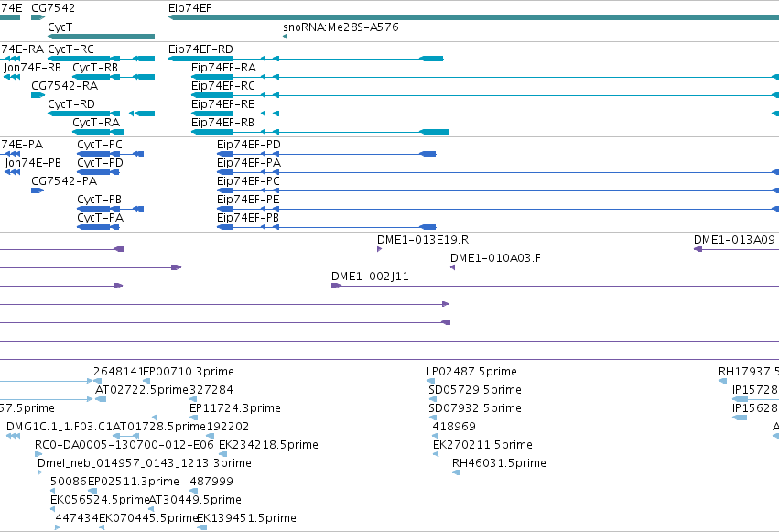Screen dimensions: 779x532
Task: Select the Eip74EF-RE transcript label
Action: (223, 104)
